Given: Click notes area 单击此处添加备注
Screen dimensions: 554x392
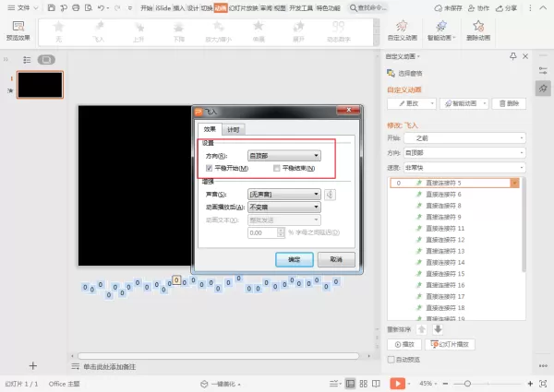Looking at the screenshot, I should (x=110, y=367).
